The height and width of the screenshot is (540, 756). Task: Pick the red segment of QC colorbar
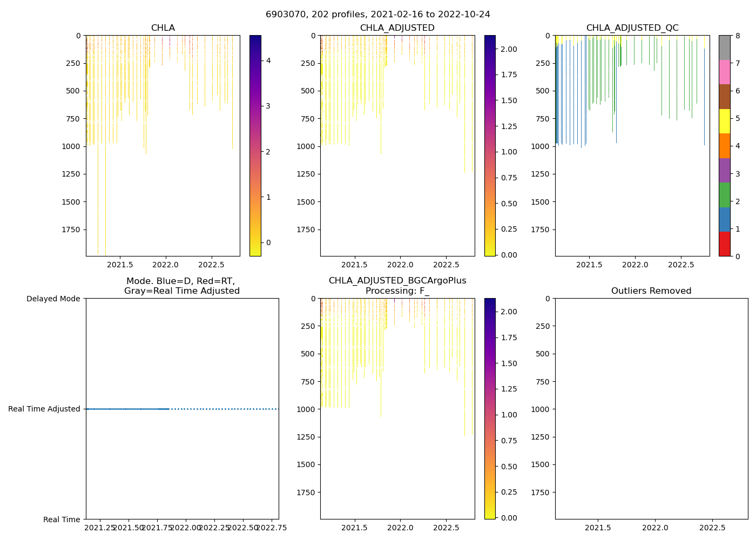tap(724, 244)
